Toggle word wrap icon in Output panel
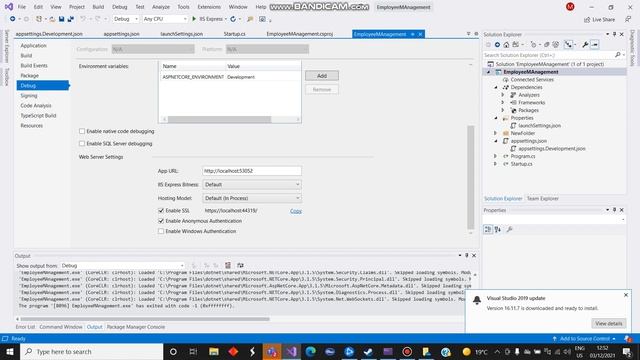Screen dimensions: 640x360 [x=240, y=265]
